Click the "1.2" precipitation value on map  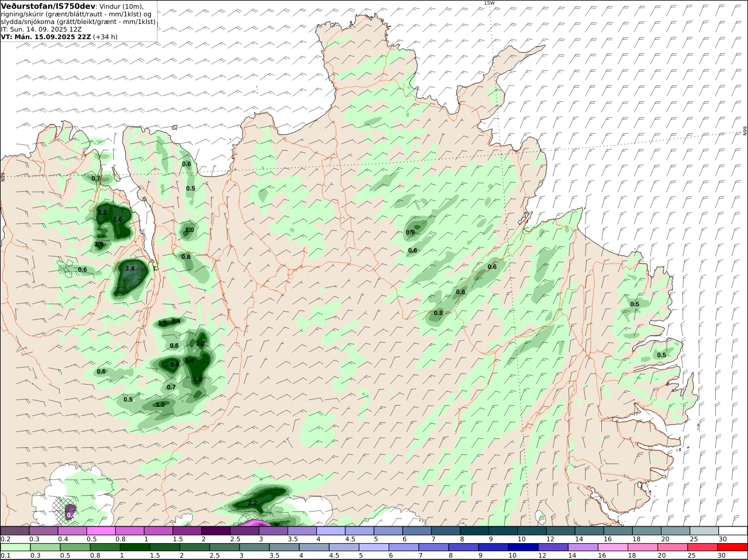(200, 344)
